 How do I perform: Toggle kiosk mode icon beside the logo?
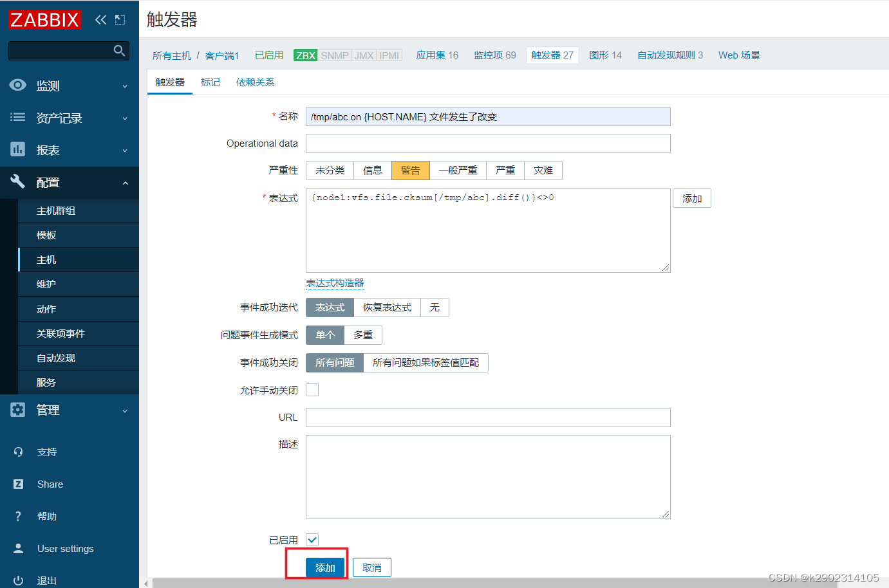120,20
